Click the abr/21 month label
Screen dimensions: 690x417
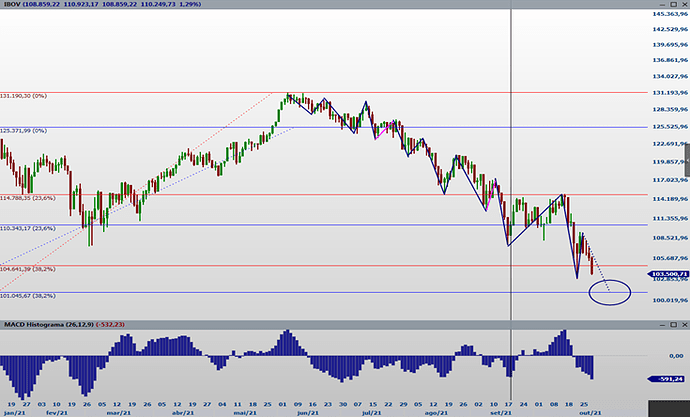tap(183, 413)
